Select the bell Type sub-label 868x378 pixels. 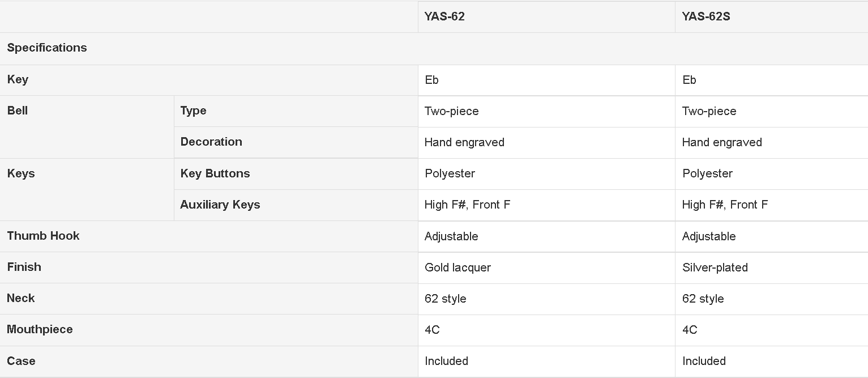[x=193, y=111]
